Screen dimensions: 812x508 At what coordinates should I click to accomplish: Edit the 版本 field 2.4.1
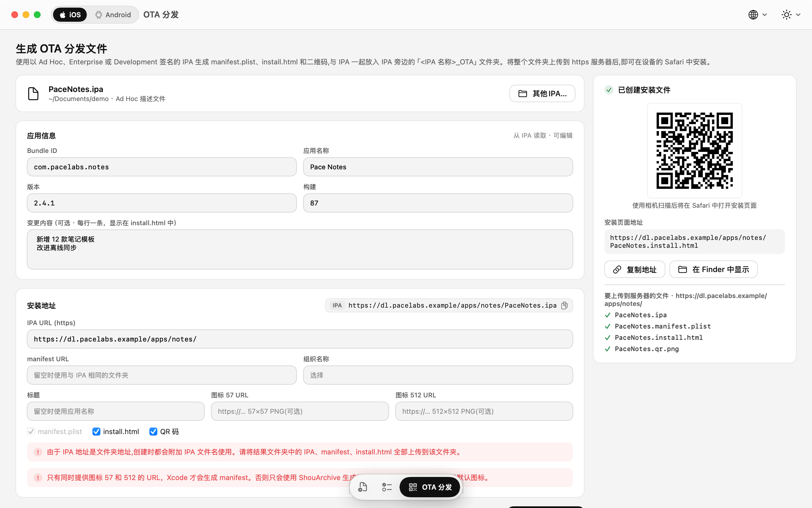pyautogui.click(x=162, y=203)
